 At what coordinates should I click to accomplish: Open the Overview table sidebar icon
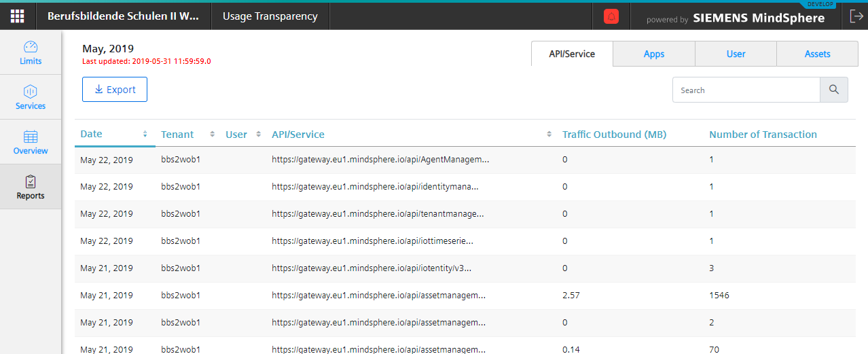click(x=31, y=142)
